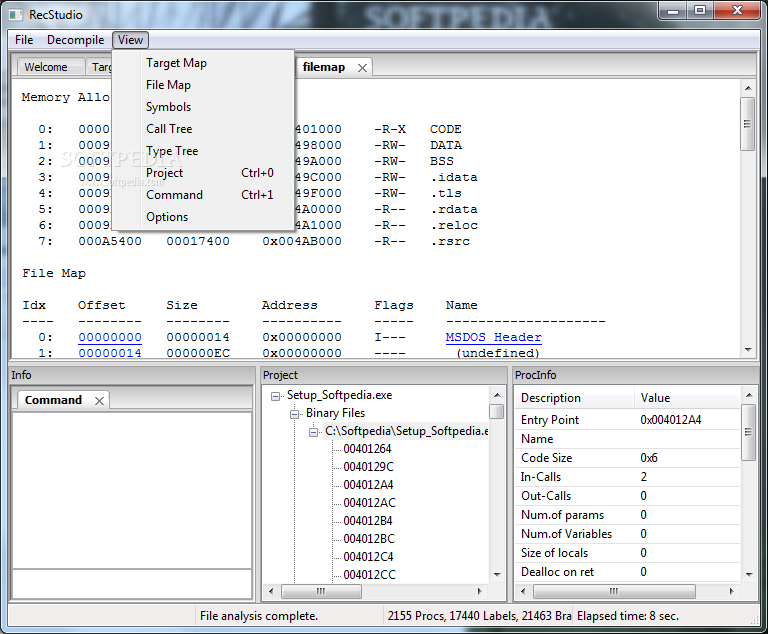Close the Command tab
Screen dimensions: 768x634
pyautogui.click(x=99, y=401)
